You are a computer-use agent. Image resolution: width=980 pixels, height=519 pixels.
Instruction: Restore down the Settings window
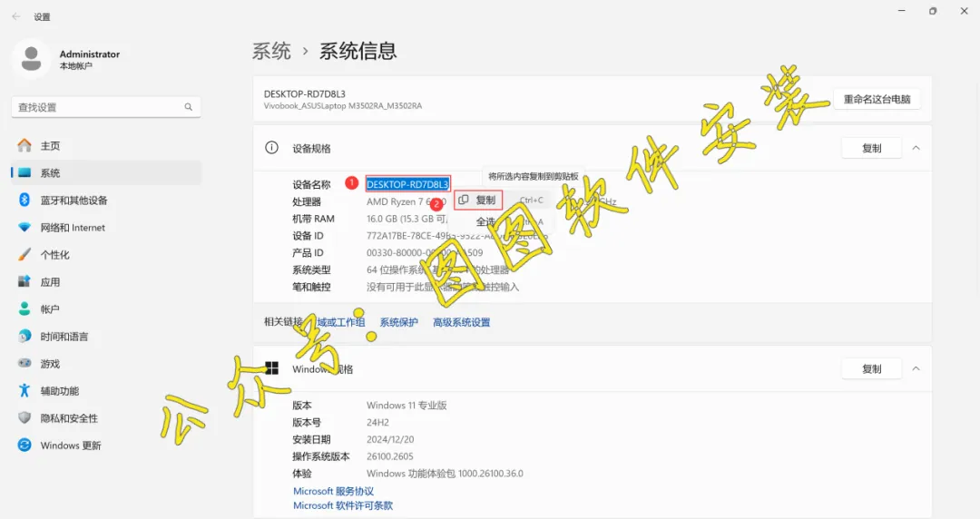click(x=933, y=11)
